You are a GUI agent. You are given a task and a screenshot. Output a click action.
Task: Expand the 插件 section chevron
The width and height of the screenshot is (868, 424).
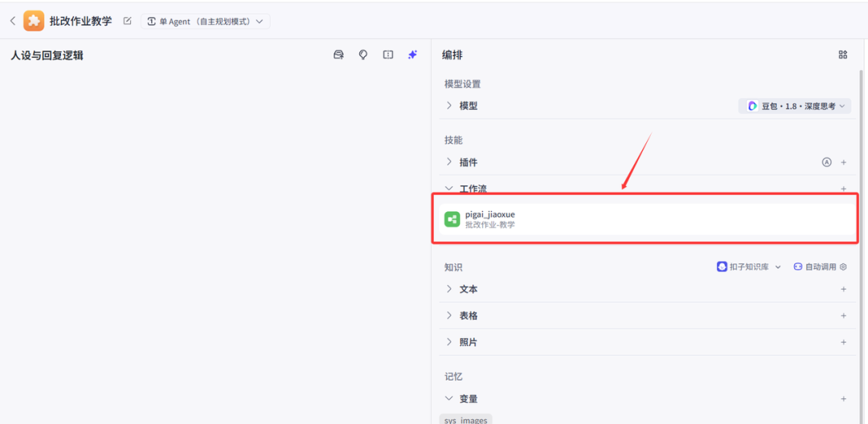pyautogui.click(x=449, y=161)
